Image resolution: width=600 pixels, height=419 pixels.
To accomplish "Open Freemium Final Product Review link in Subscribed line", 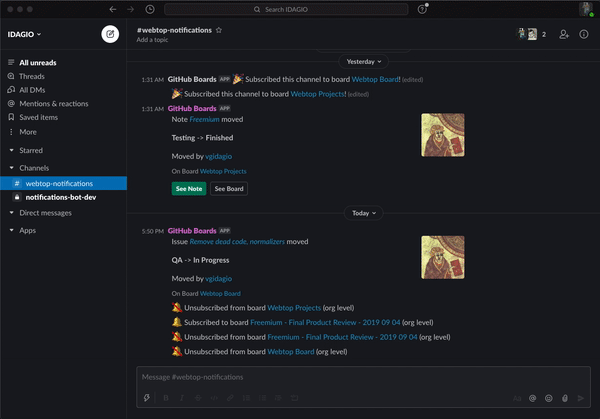I will (x=325, y=323).
